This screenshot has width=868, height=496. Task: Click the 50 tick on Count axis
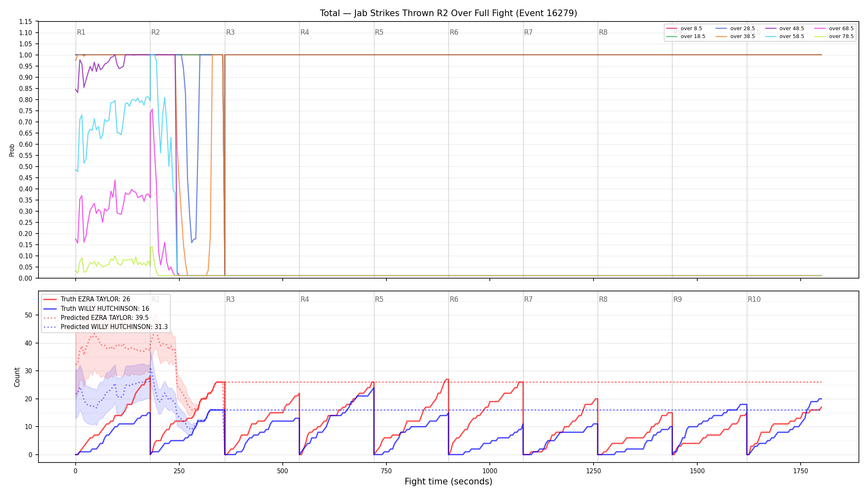[29, 315]
